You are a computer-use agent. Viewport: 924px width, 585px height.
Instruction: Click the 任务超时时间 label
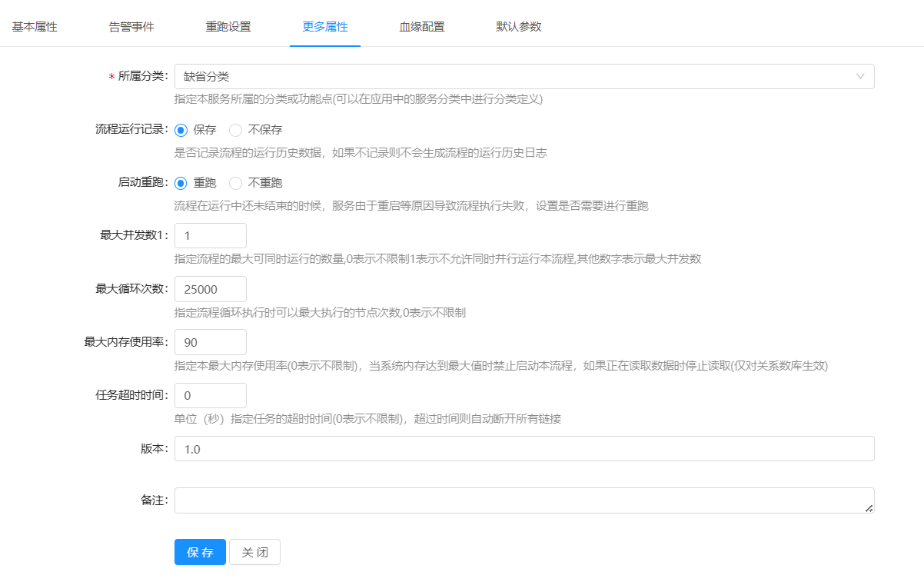[x=132, y=395]
